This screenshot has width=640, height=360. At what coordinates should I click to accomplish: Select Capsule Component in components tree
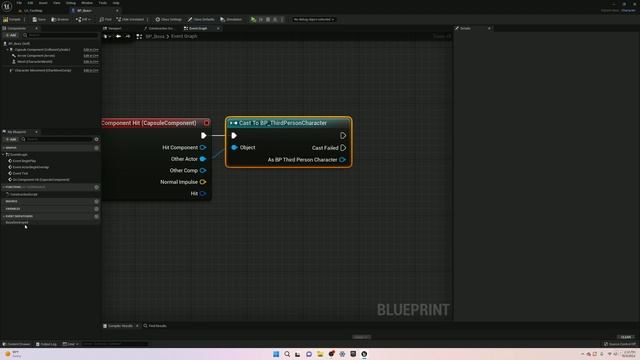pos(42,50)
